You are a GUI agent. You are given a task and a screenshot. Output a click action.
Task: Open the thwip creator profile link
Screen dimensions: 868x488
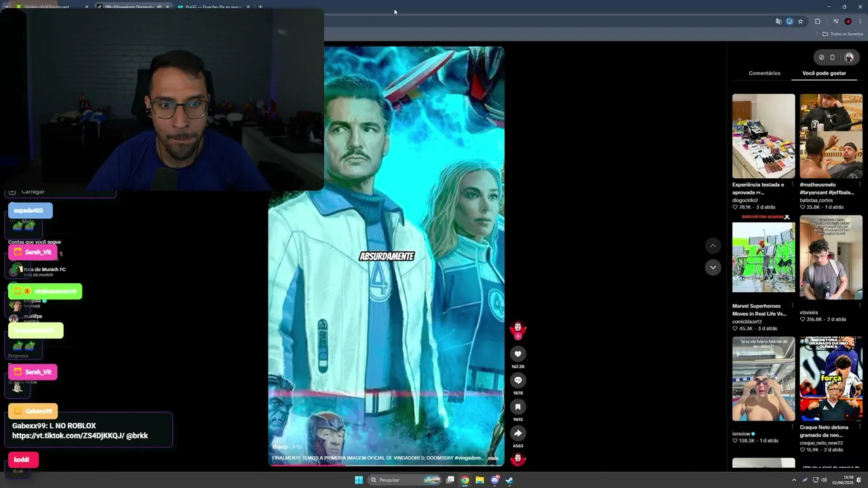pos(279,447)
